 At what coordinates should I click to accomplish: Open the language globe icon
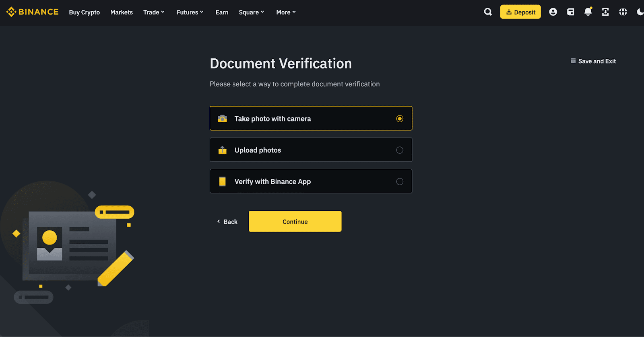click(x=623, y=12)
